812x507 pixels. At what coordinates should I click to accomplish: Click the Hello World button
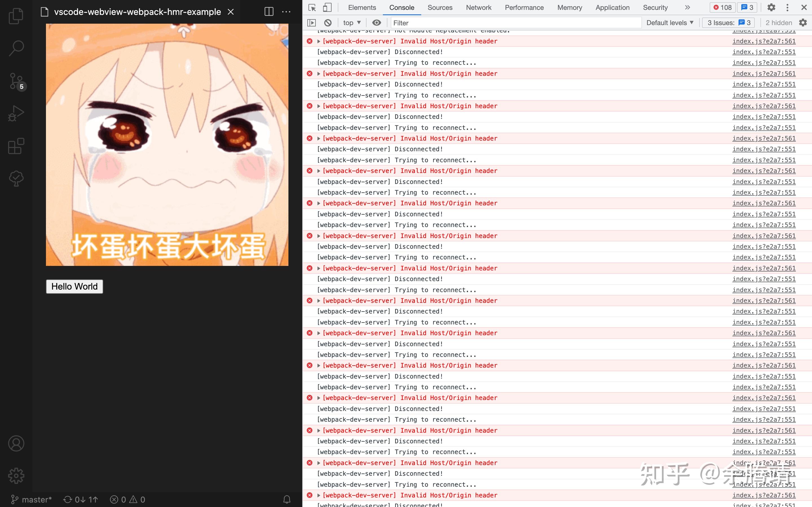[x=74, y=286]
